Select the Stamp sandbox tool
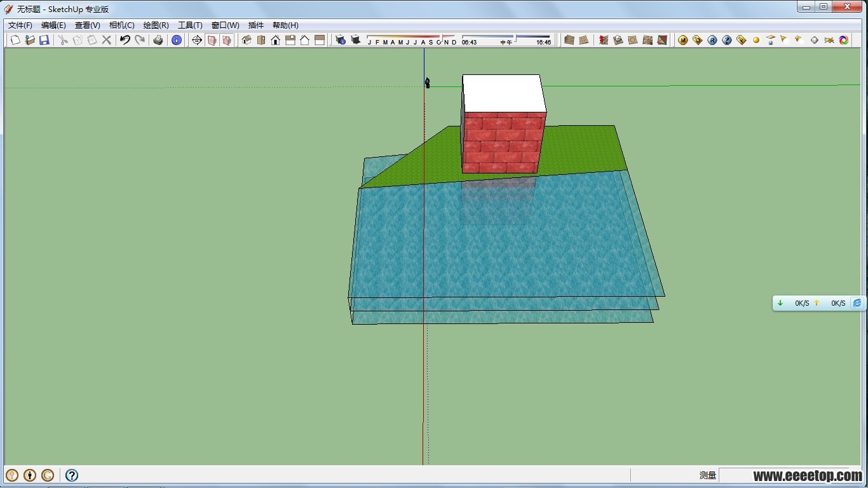This screenshot has height=488, width=868. [x=618, y=40]
